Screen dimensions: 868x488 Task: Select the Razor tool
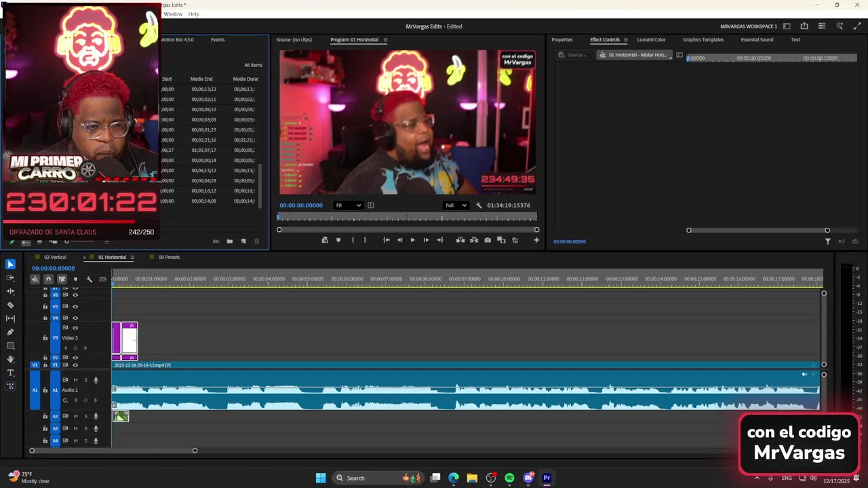[10, 305]
